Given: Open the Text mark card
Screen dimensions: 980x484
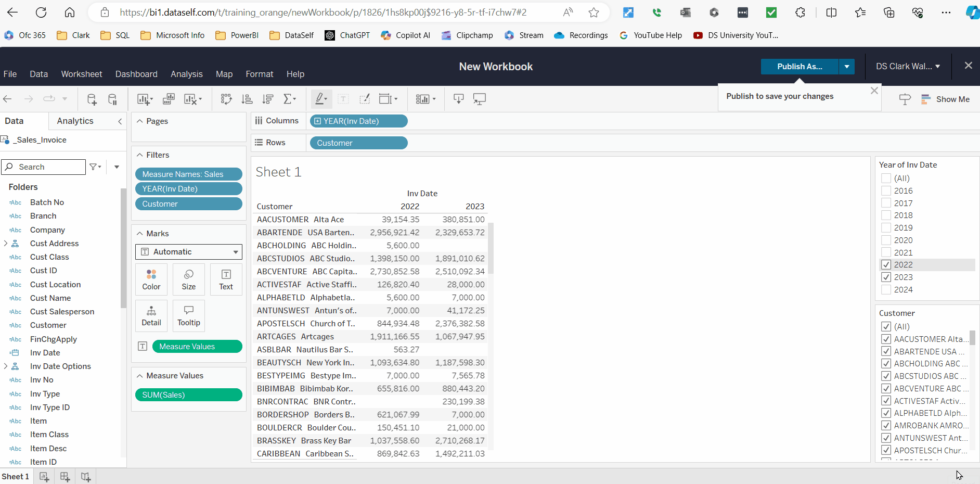Looking at the screenshot, I should 226,279.
